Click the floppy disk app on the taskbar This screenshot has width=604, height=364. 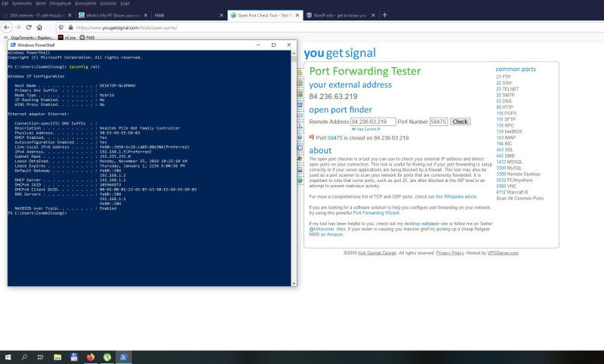pyautogui.click(x=74, y=357)
